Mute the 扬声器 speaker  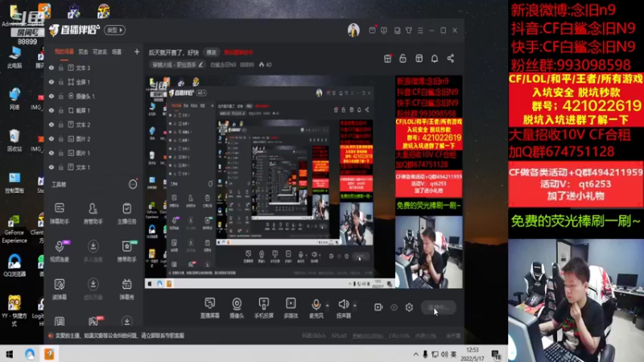pos(344,308)
